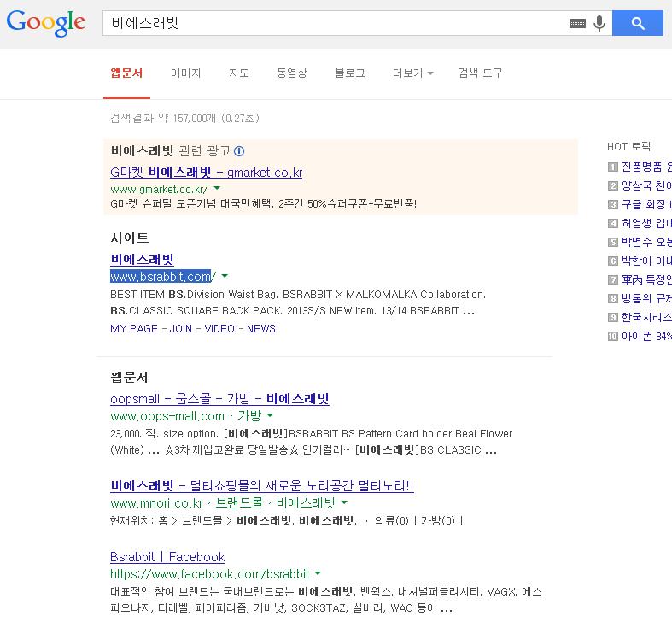
Task: Open the NEWS sitelink
Action: tap(261, 329)
